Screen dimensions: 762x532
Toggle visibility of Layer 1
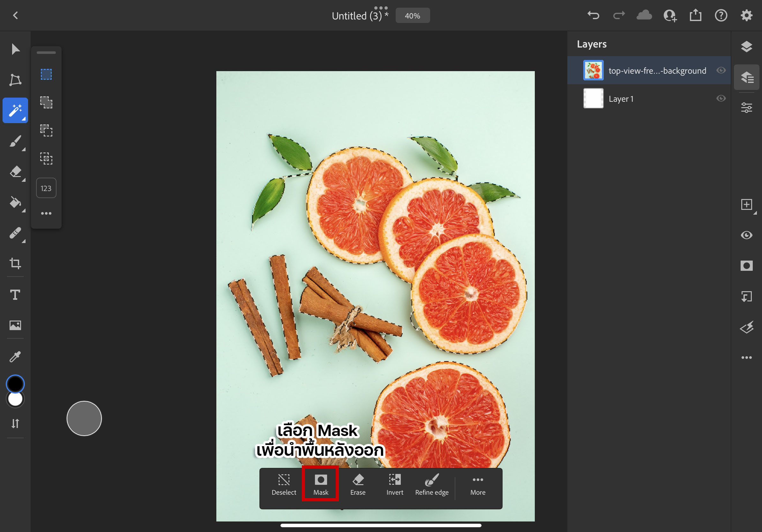coord(721,99)
